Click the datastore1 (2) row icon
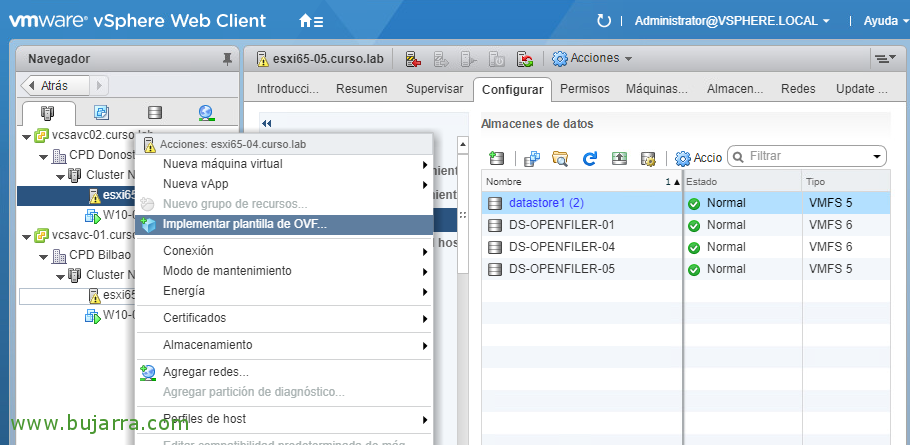The image size is (910, 445). click(495, 203)
